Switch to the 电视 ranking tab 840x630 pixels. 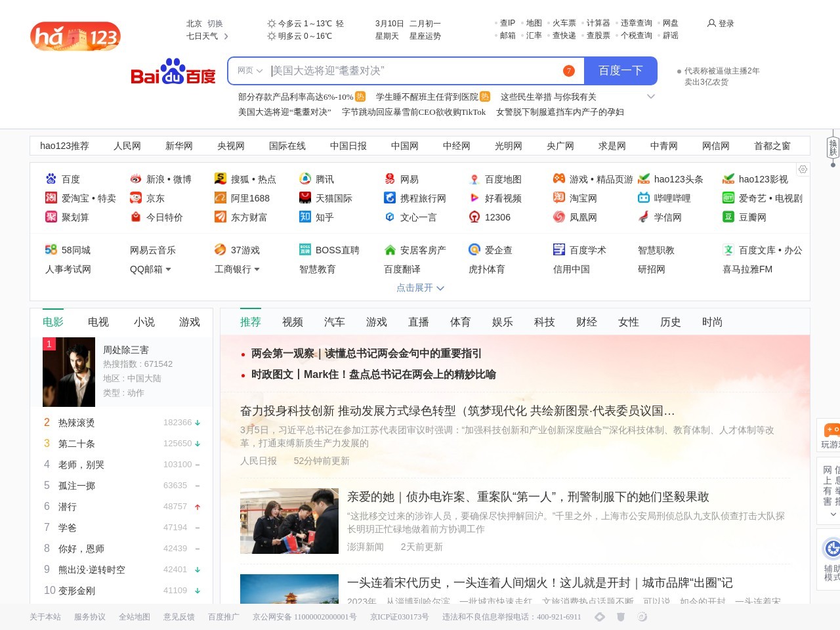(98, 322)
